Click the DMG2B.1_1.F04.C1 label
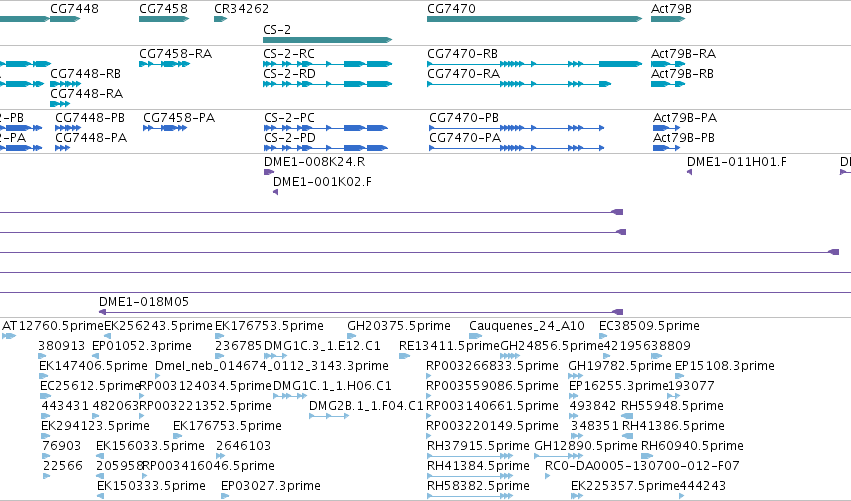 [x=366, y=406]
